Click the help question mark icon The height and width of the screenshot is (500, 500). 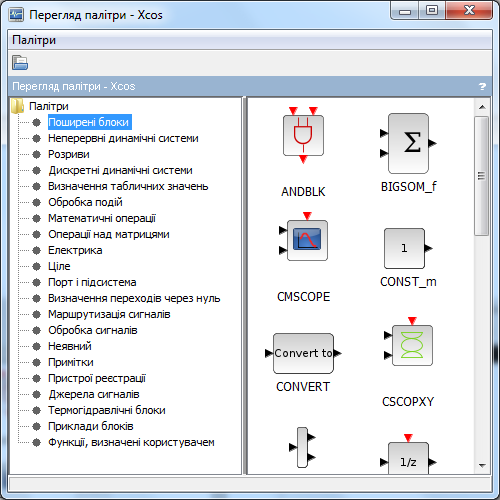coord(482,87)
